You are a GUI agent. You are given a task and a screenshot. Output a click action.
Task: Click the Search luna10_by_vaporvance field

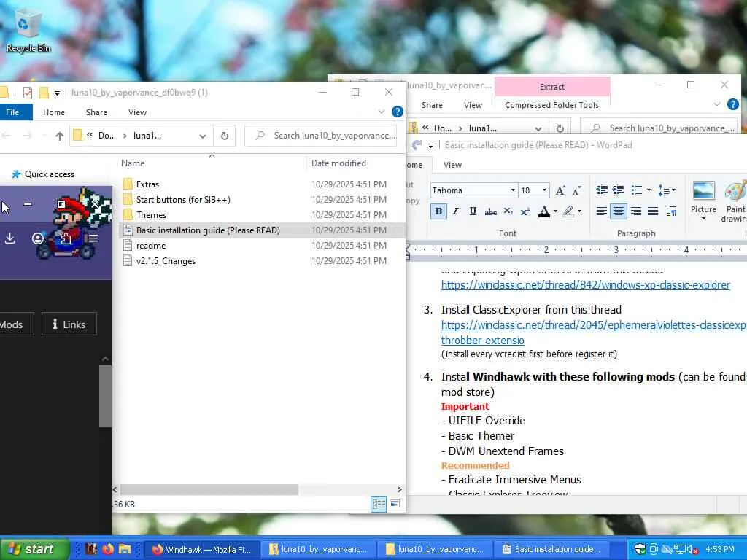321,136
